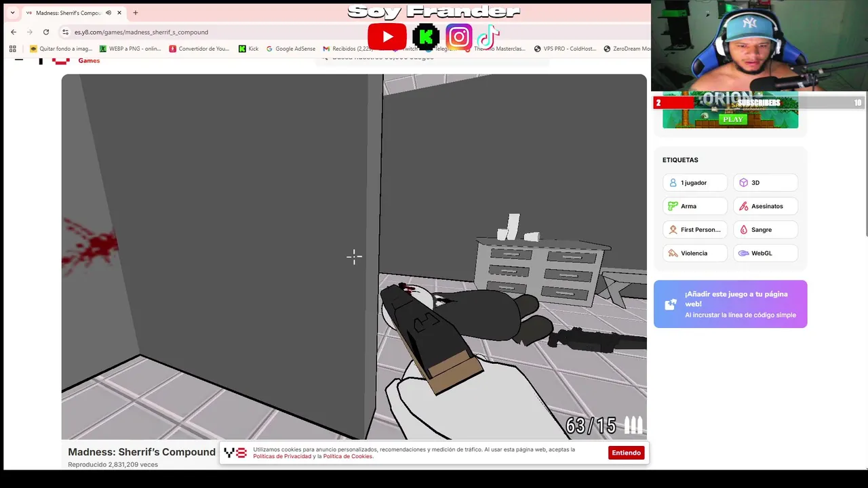The height and width of the screenshot is (488, 868).
Task: Click the blood drop icon on Sangre
Action: [743, 230]
